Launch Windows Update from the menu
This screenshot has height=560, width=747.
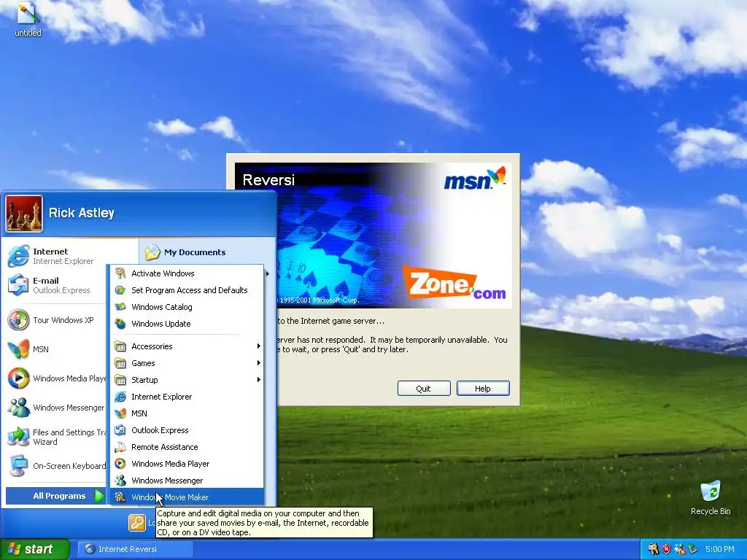click(x=187, y=323)
